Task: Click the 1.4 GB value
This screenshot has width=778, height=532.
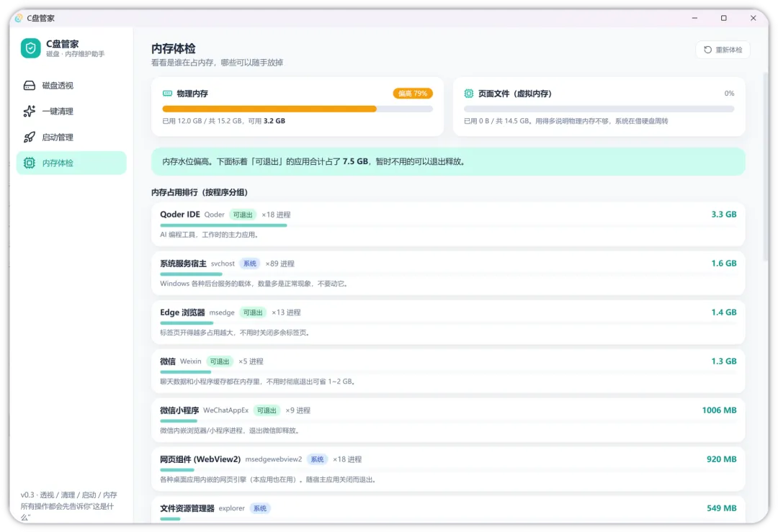Action: point(724,312)
